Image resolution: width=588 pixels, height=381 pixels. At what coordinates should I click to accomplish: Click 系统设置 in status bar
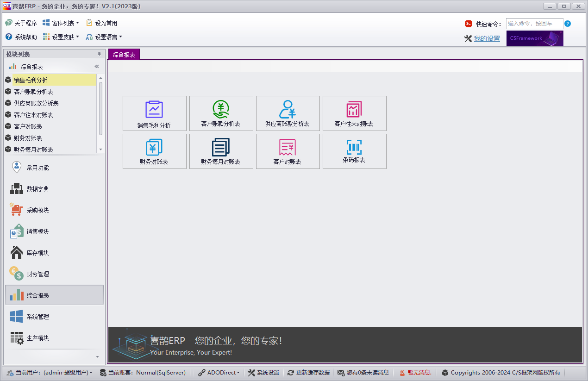(x=263, y=372)
